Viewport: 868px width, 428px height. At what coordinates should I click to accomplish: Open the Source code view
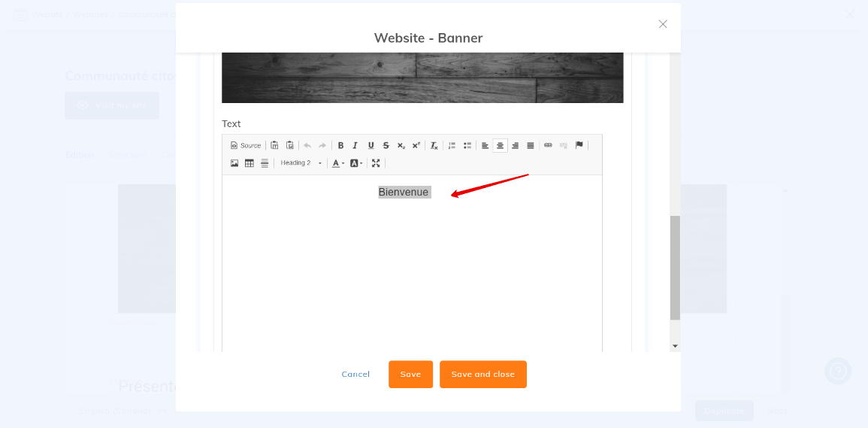tap(245, 145)
